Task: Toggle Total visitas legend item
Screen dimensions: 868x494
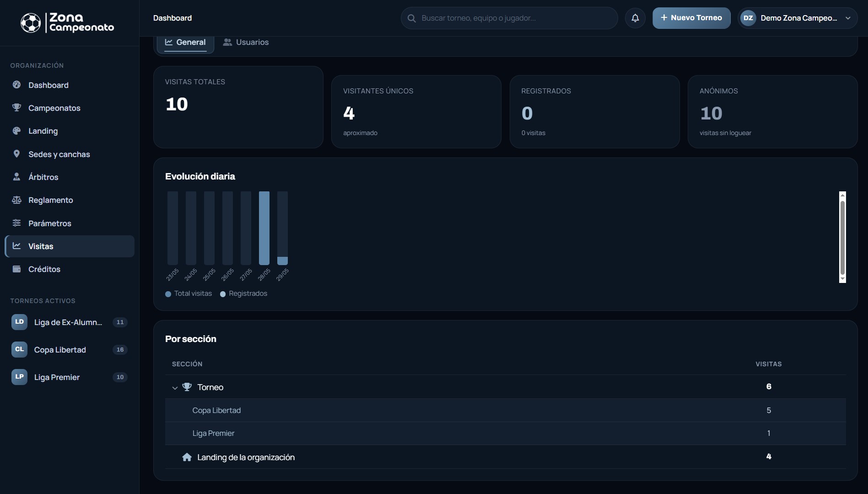Action: click(189, 293)
